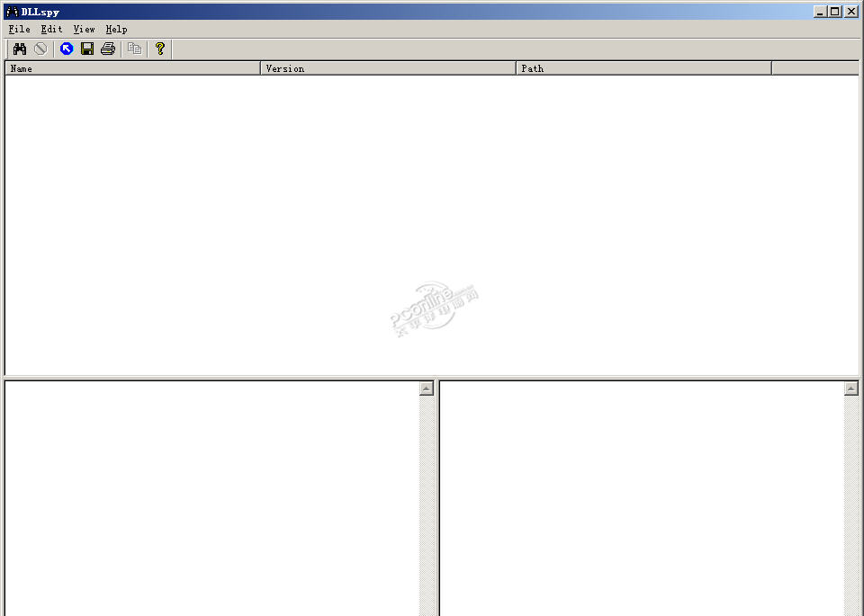
Task: Click the blue arrow circle icon
Action: pos(67,49)
